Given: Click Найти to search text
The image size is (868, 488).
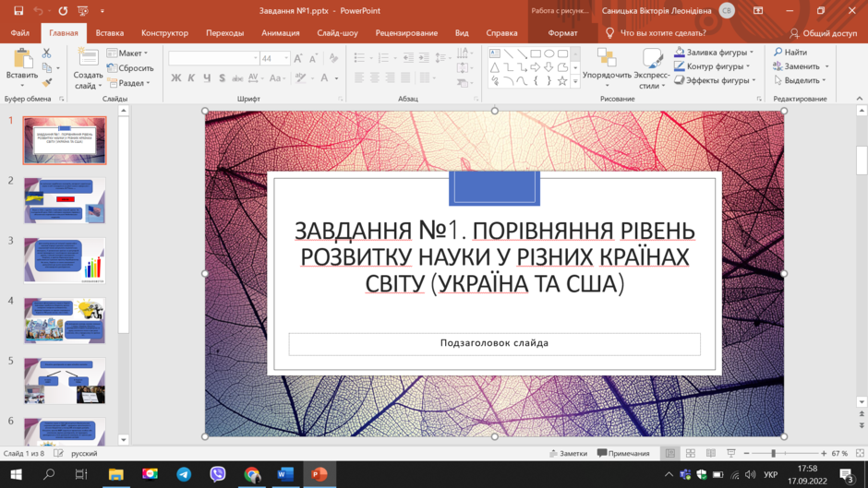Looking at the screenshot, I should [x=790, y=52].
